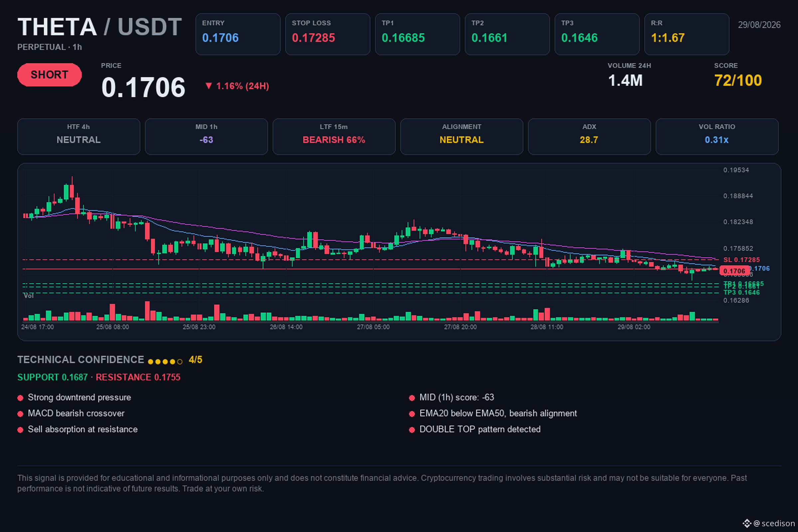Click the 0.16286 price axis label
The width and height of the screenshot is (798, 532).
(736, 300)
